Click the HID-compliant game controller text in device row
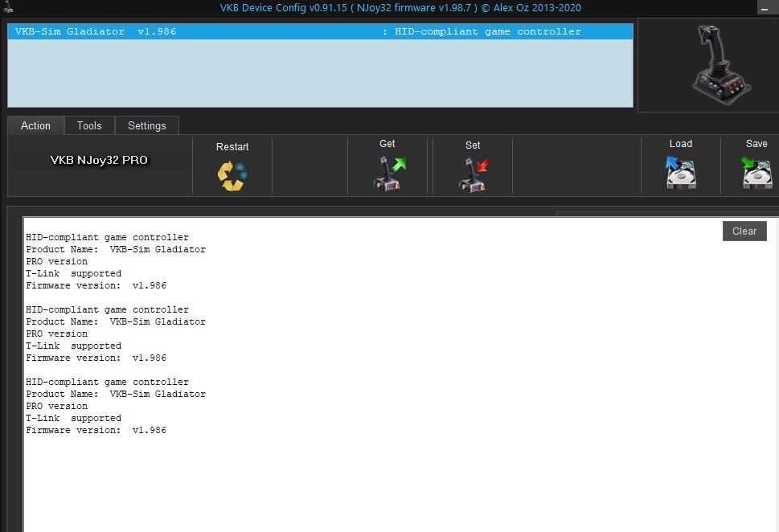 (x=487, y=31)
